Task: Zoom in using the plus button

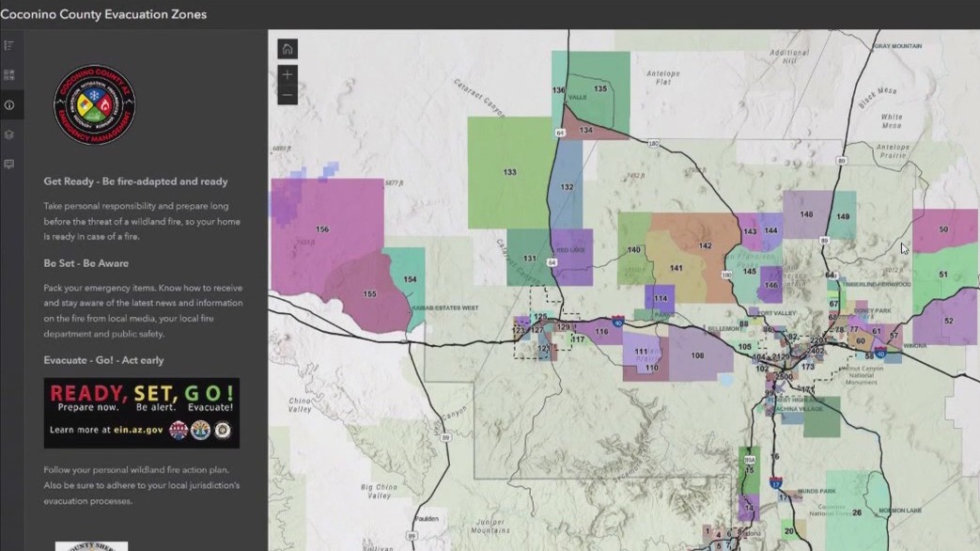Action: pyautogui.click(x=287, y=73)
